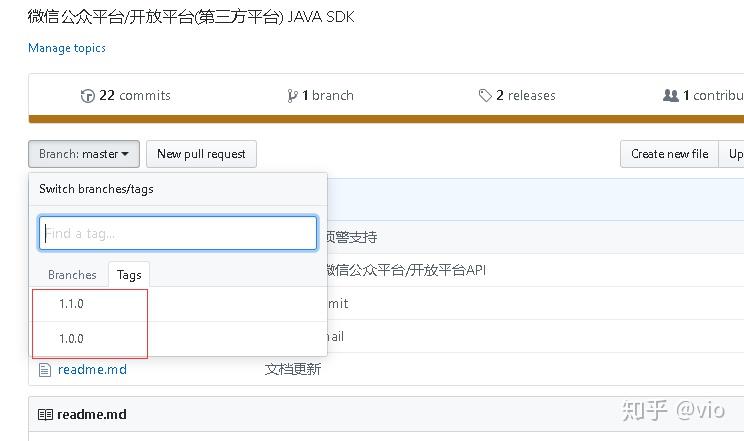Click the book icon beside readme.md header

click(45, 414)
